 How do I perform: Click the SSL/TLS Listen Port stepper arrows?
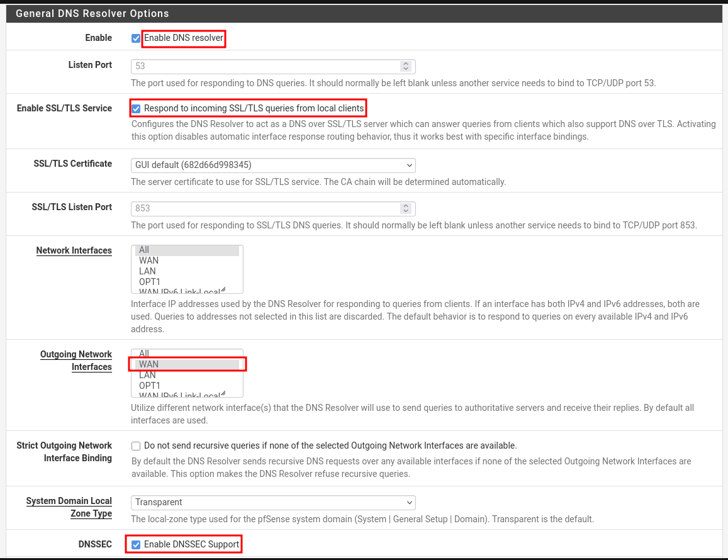tap(406, 208)
